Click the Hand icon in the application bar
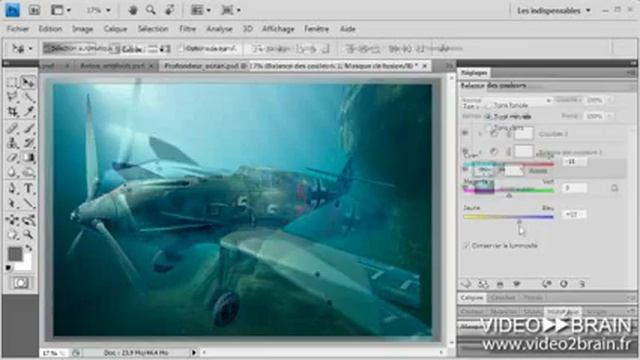This screenshot has width=640, height=360. [133, 10]
